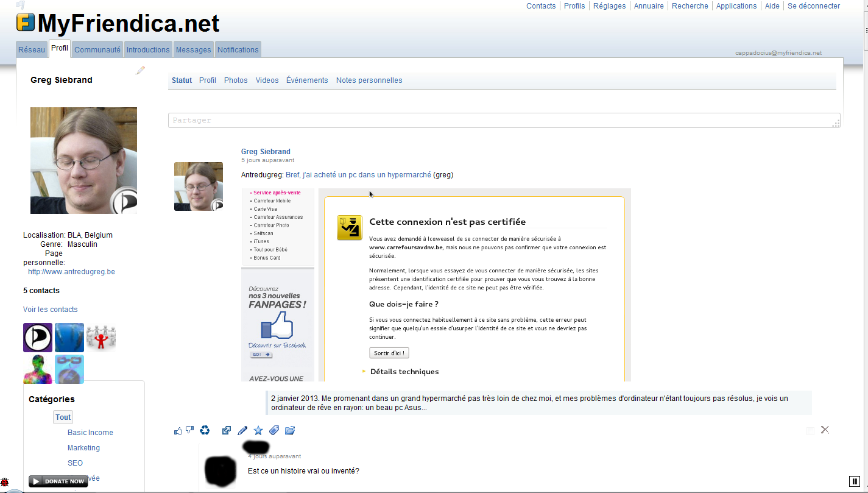Open the light-blue chain contact thumbnail

[x=69, y=369]
